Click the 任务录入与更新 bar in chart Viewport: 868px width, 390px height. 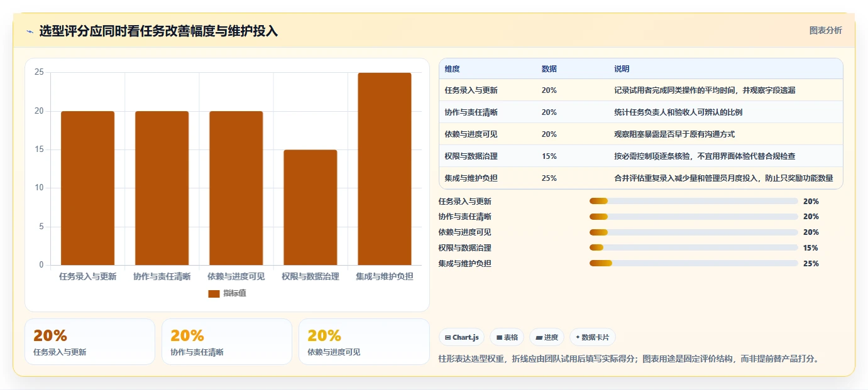[x=87, y=188]
